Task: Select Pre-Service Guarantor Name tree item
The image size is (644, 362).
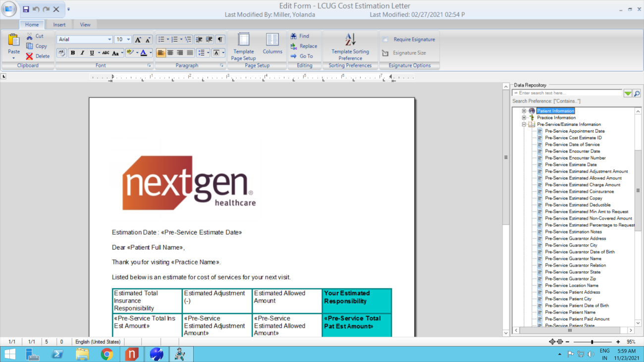Action: (x=573, y=259)
